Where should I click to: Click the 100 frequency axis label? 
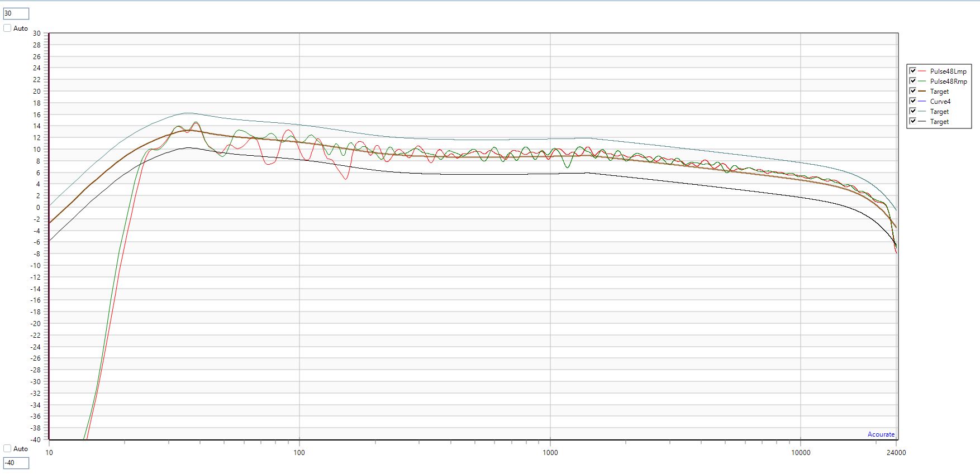[x=299, y=453]
